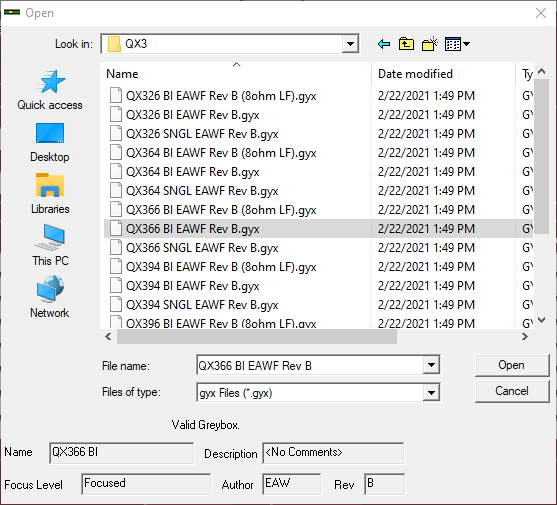Select file QX364 BI EAWF Rev B.gyx
Screen dimensions: 557x505
pyautogui.click(x=193, y=172)
